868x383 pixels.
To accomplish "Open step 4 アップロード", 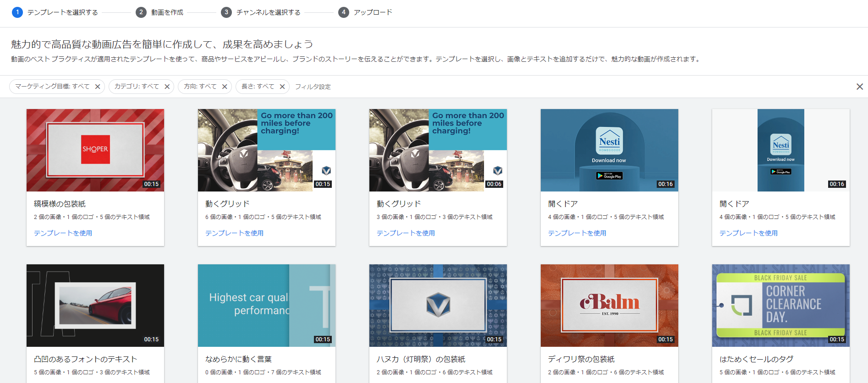I will point(365,12).
